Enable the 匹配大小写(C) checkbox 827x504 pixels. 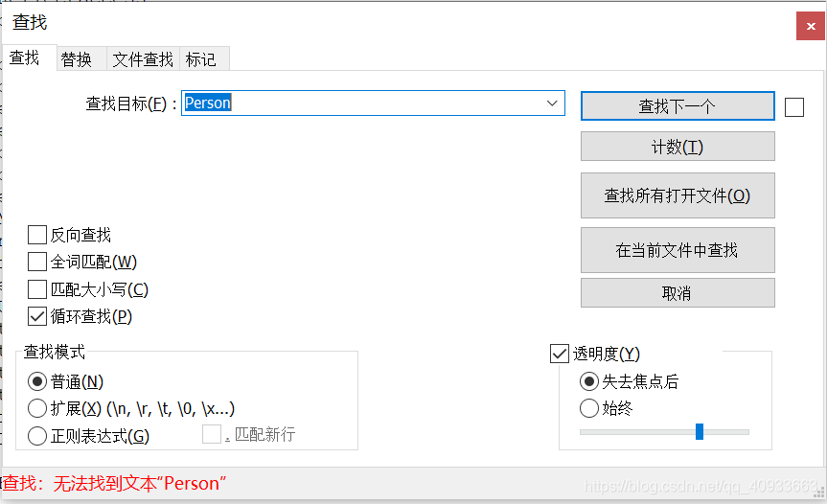[37, 289]
